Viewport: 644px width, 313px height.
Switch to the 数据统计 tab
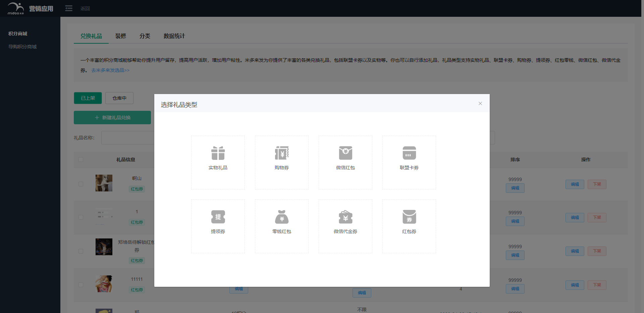(x=174, y=36)
